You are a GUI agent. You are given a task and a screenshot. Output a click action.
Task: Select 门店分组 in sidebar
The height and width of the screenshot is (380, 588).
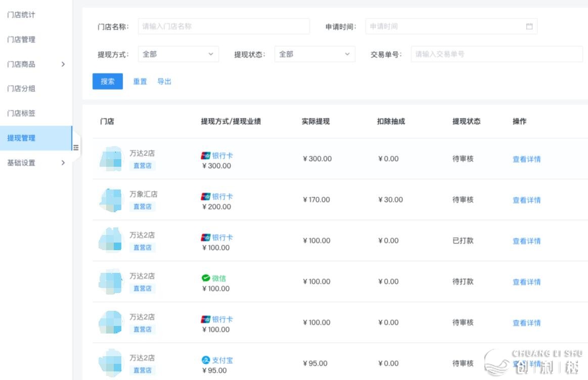click(x=21, y=88)
